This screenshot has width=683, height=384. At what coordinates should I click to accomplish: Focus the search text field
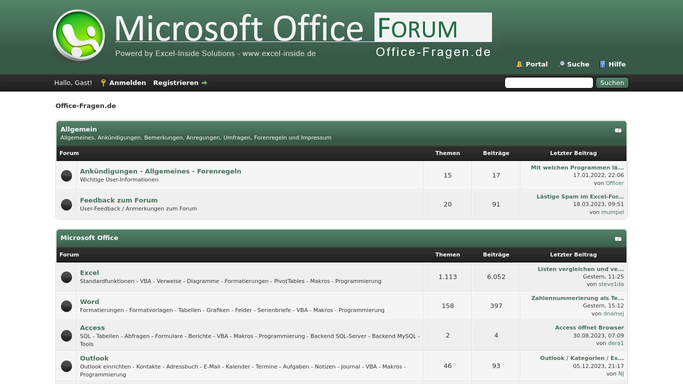point(548,83)
